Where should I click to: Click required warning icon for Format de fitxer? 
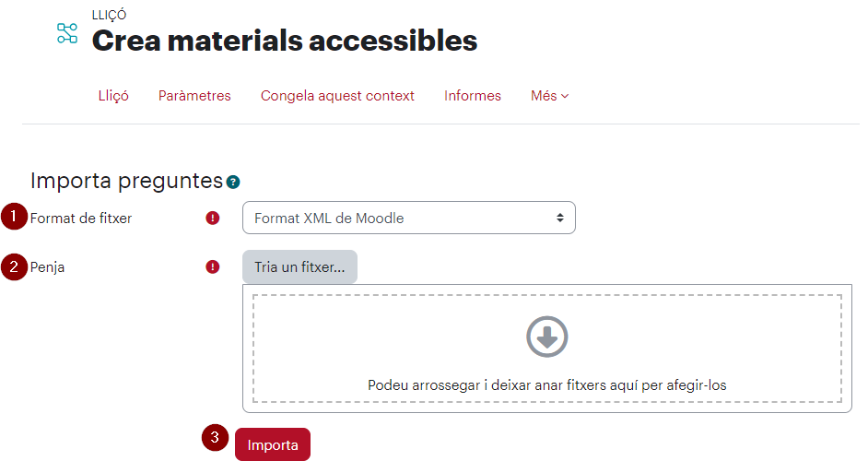coord(213,219)
